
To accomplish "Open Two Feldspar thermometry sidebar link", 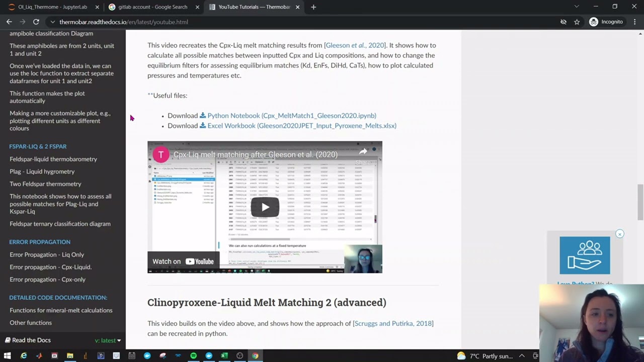I will (45, 184).
